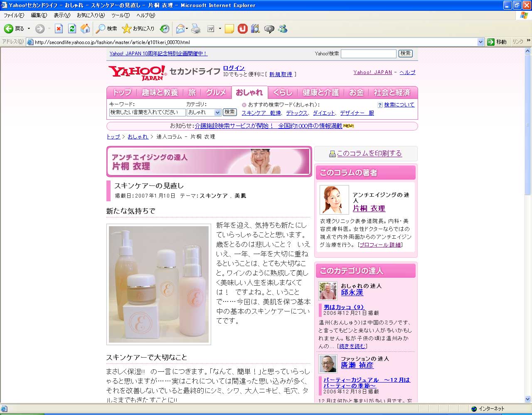Select the 健康と介護 tab
Image resolution: width=532 pixels, height=415 pixels.
pos(320,92)
